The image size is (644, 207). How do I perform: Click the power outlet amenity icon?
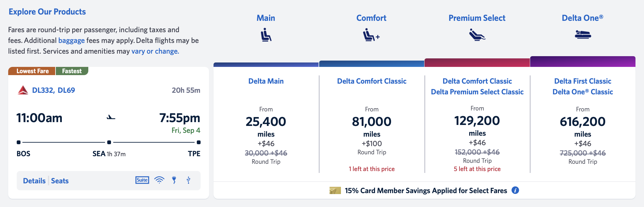click(174, 180)
